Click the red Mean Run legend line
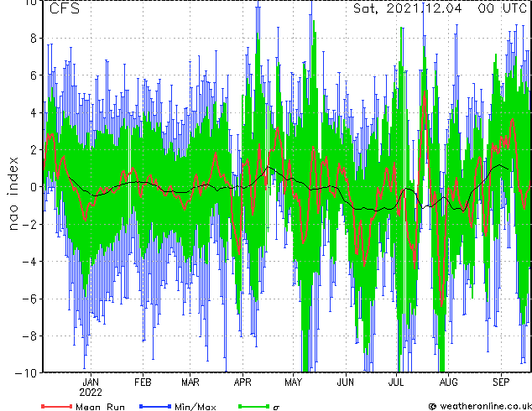532x411 pixels. [x=57, y=406]
